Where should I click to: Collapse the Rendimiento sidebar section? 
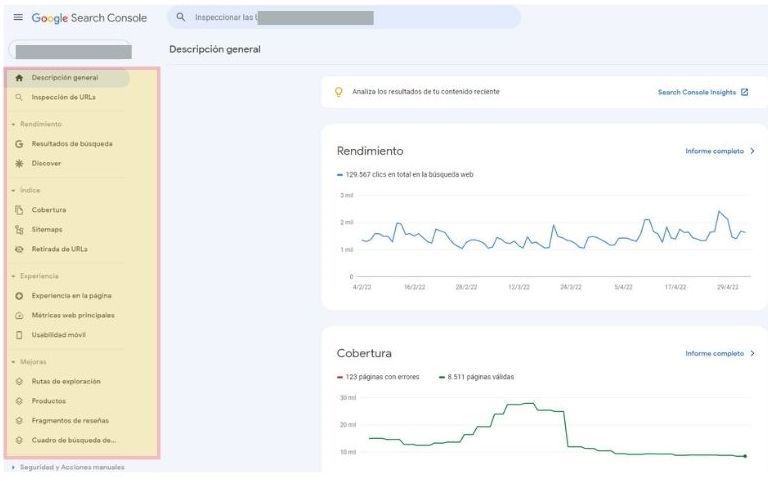click(x=13, y=124)
